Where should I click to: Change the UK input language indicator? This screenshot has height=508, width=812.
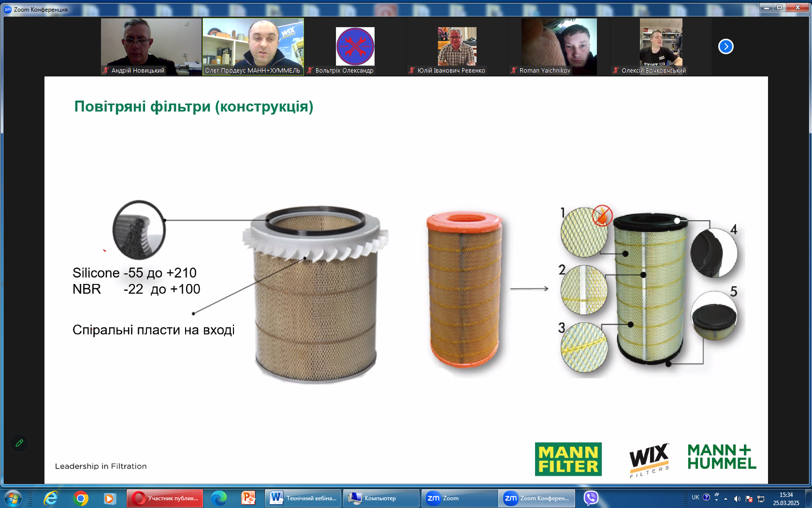(x=696, y=497)
